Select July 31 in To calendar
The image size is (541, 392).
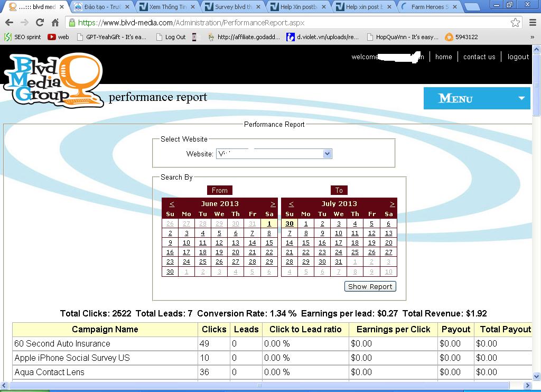click(339, 262)
